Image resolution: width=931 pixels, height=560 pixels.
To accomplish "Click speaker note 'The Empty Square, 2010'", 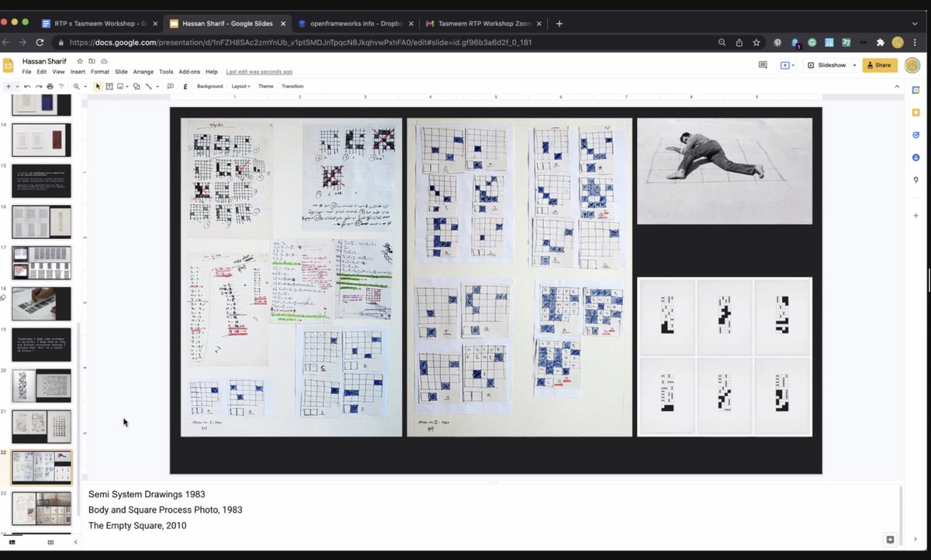I will [x=137, y=525].
